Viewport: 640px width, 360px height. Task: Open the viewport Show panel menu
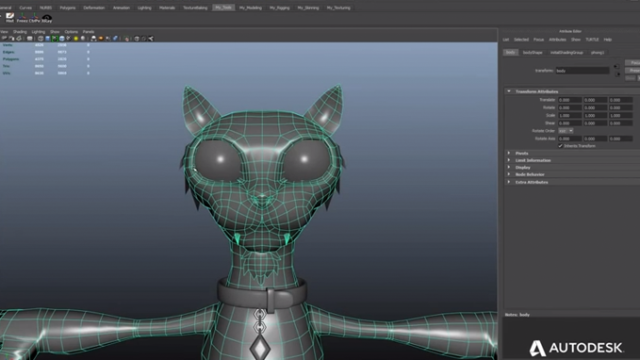click(x=55, y=31)
